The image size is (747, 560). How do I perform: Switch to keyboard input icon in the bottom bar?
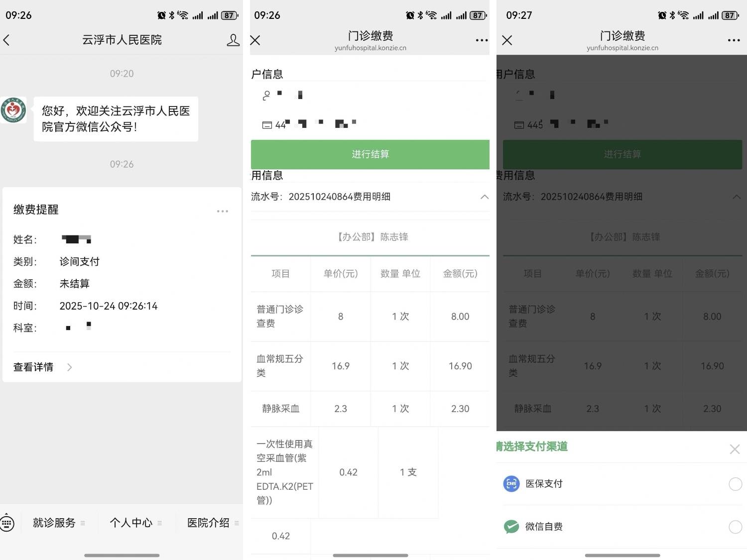7,523
